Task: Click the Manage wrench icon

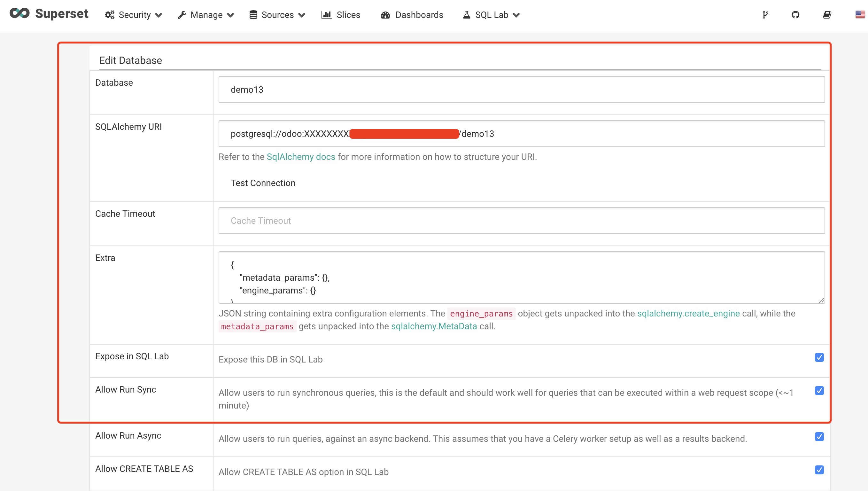Action: 182,15
